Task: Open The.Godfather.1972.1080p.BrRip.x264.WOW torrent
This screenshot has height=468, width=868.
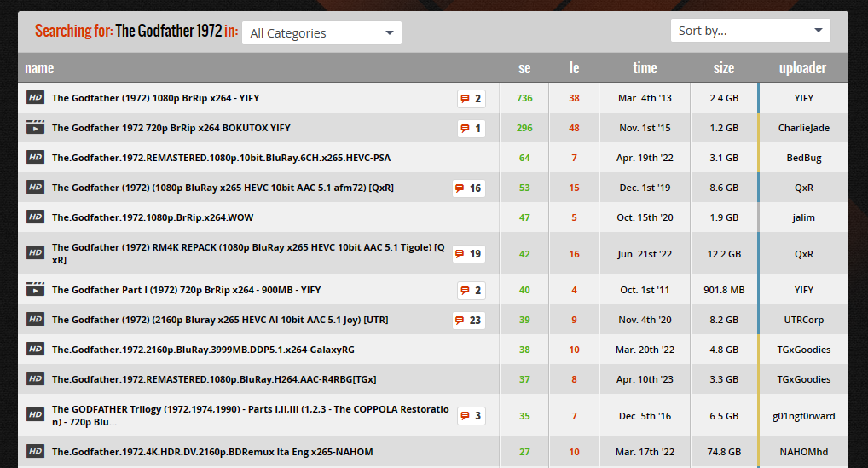Action: [153, 217]
